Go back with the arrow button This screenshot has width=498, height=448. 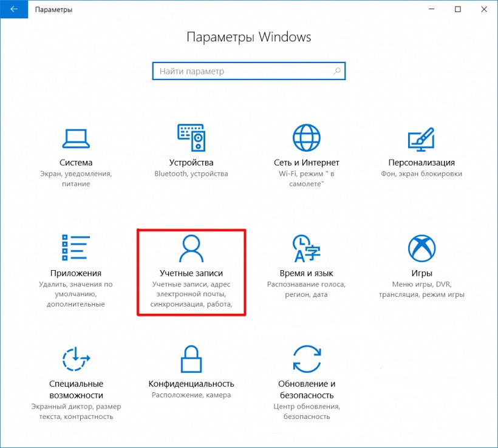point(14,9)
